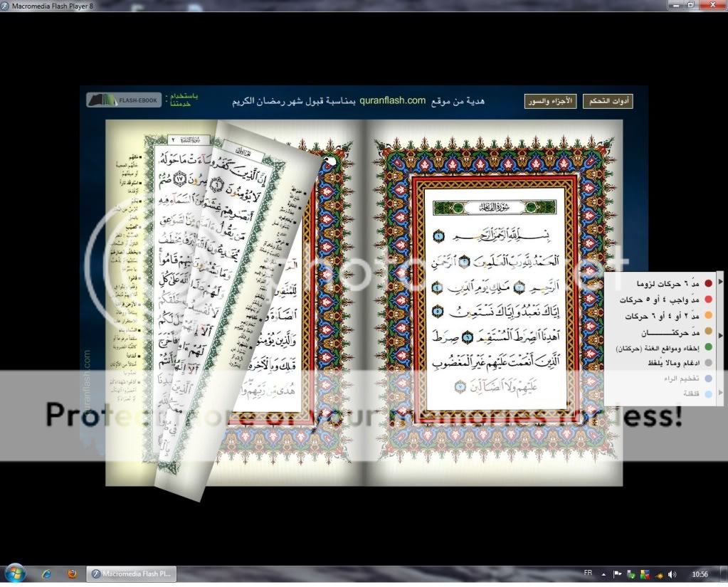
Task: Select the مد واجب ٤ أو ٥ حركات label
Action: point(659,300)
